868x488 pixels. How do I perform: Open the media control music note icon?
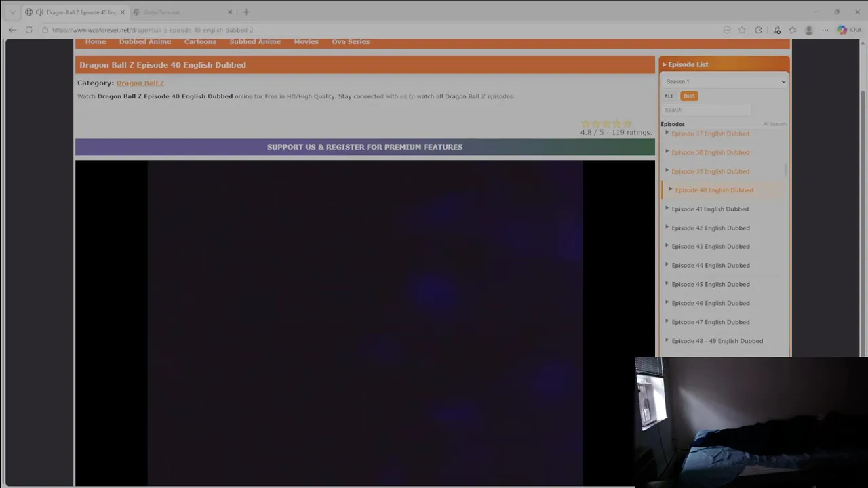point(776,30)
